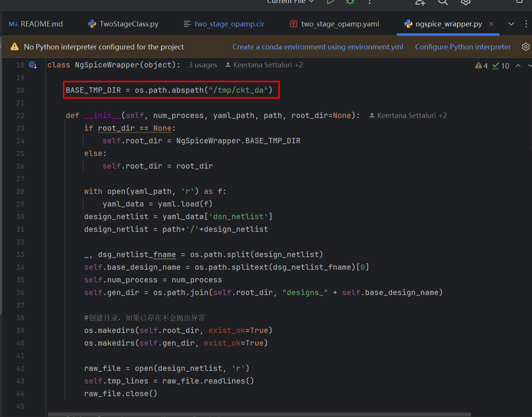Screen dimensions: 532x417
Task: Click raw_file.close() on line 44
Action: 121,393
